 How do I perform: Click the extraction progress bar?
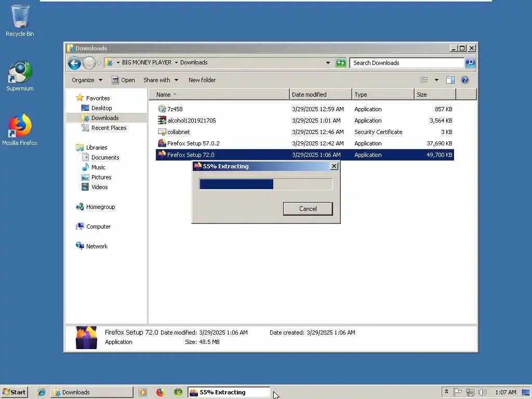[265, 184]
